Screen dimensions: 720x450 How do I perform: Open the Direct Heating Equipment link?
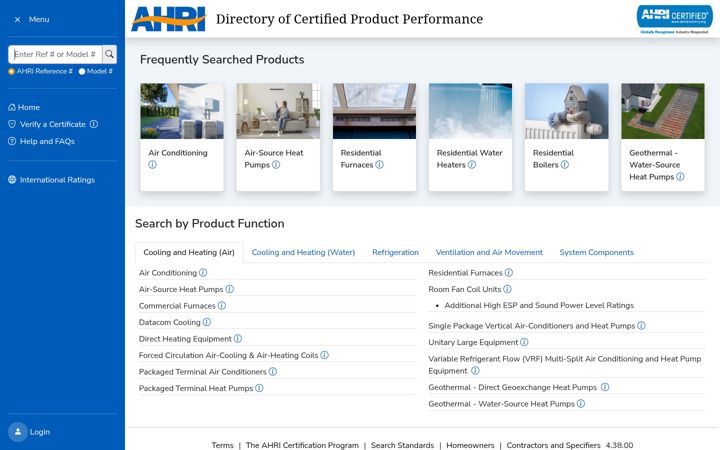185,339
